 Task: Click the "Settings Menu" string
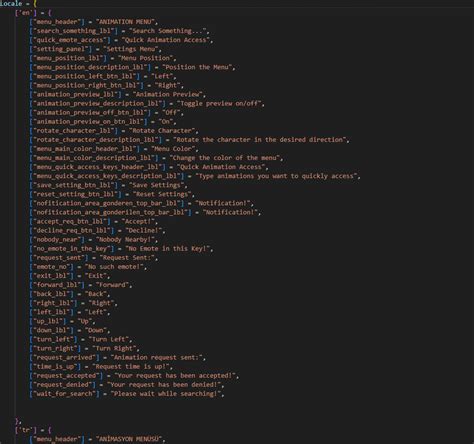pyautogui.click(x=131, y=49)
